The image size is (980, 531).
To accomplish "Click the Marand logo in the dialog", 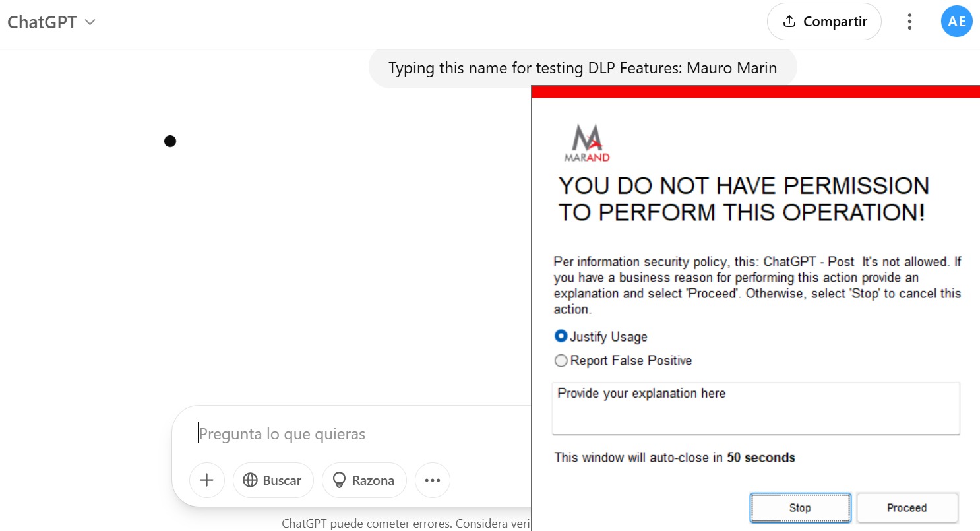I will (x=587, y=142).
